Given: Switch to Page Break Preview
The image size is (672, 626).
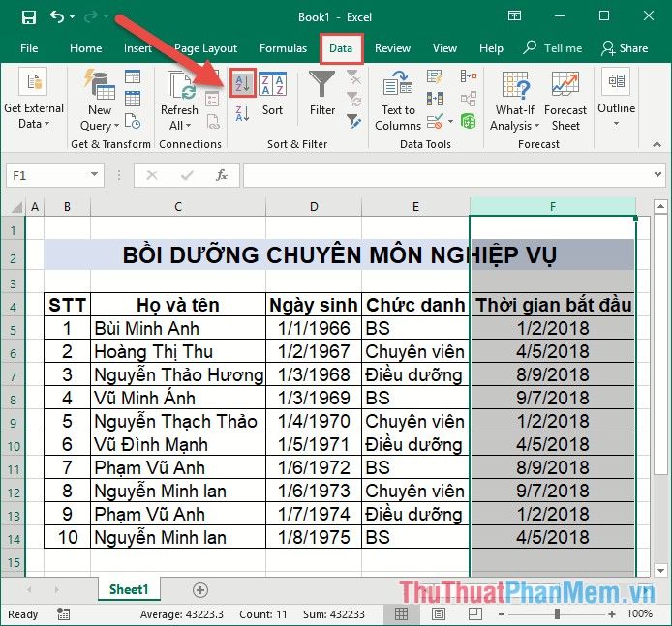Looking at the screenshot, I should pyautogui.click(x=474, y=614).
